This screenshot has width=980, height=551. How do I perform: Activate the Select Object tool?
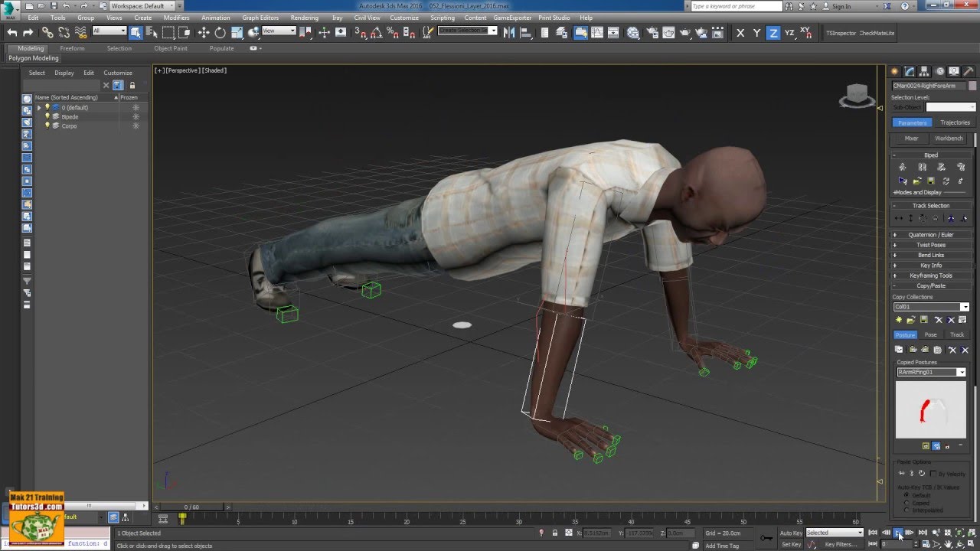[136, 32]
